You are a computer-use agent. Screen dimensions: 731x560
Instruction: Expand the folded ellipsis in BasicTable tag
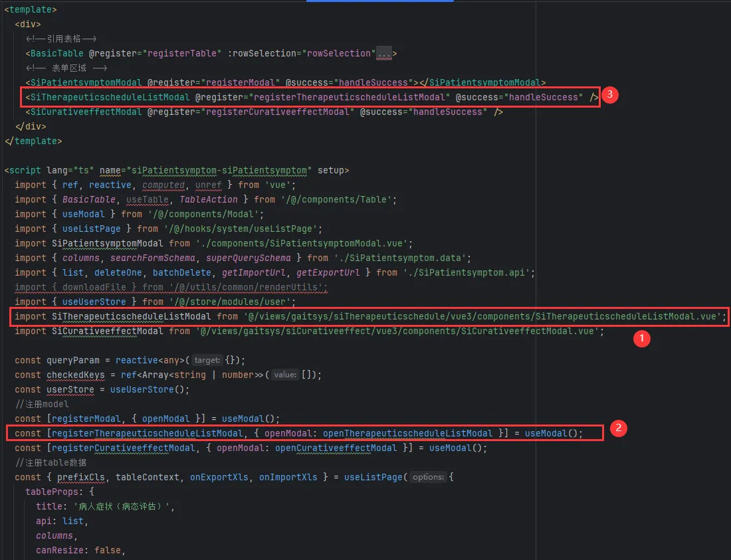point(385,53)
